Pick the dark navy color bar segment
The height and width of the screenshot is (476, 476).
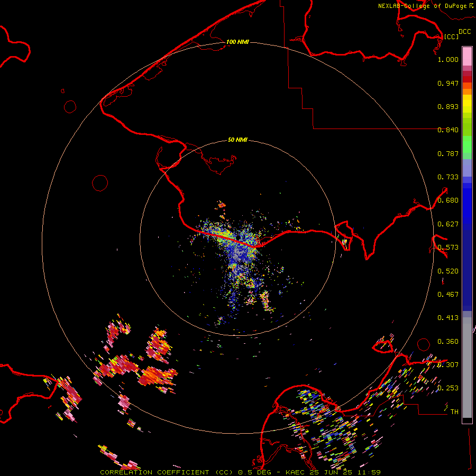467,270
